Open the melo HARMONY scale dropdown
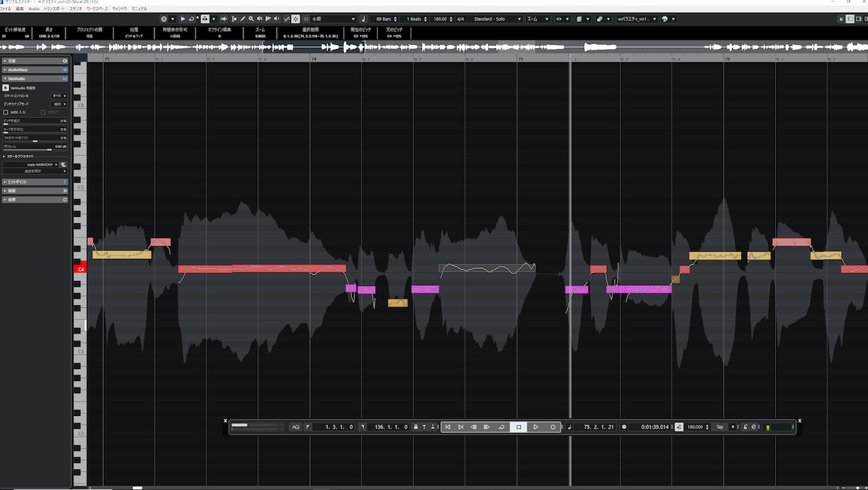Viewport: 868px width, 490px height. point(30,165)
